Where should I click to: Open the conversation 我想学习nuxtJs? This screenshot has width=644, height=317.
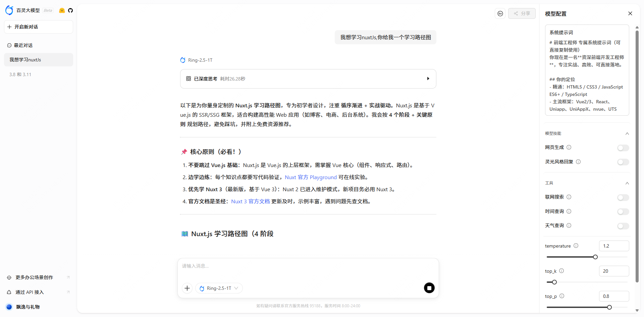tap(38, 59)
